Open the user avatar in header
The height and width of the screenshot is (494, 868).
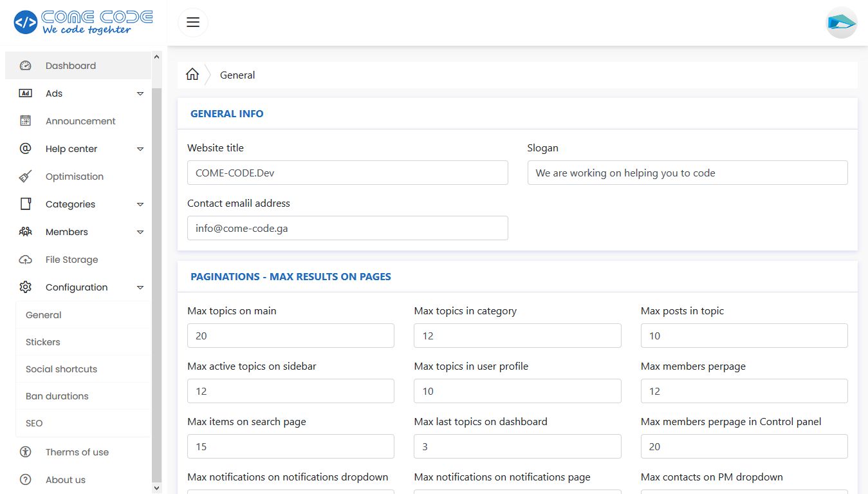(x=841, y=23)
